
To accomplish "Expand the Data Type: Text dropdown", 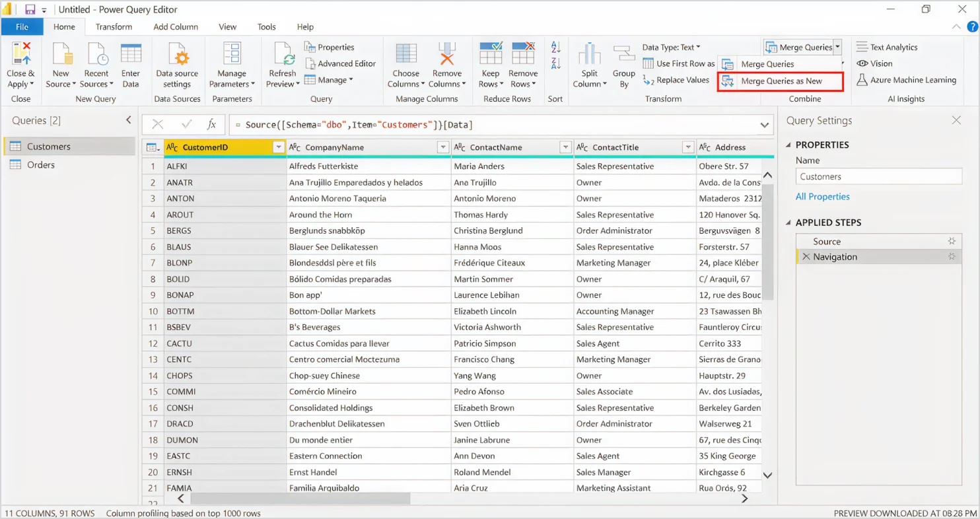I will pyautogui.click(x=672, y=48).
